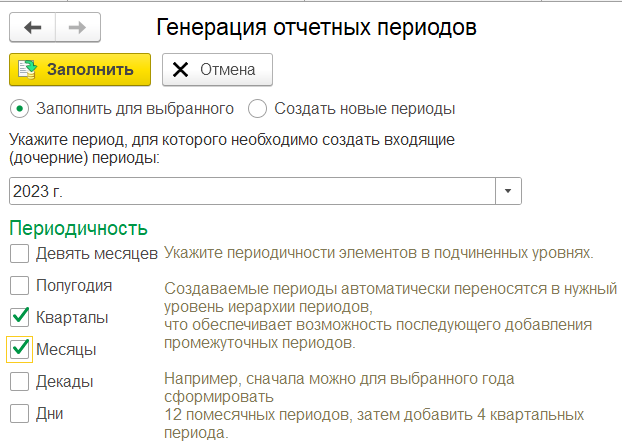Enable the Девять месяцев checkbox
This screenshot has height=442, width=622.
point(19,254)
